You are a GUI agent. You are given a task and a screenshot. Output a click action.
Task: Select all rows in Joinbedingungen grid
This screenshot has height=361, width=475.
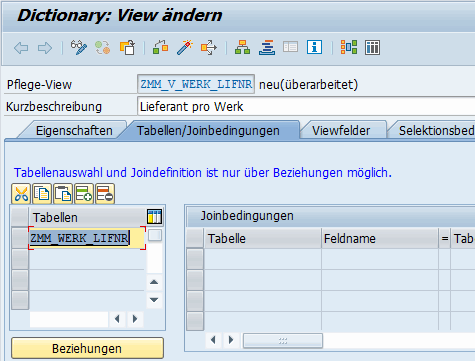[x=195, y=238]
